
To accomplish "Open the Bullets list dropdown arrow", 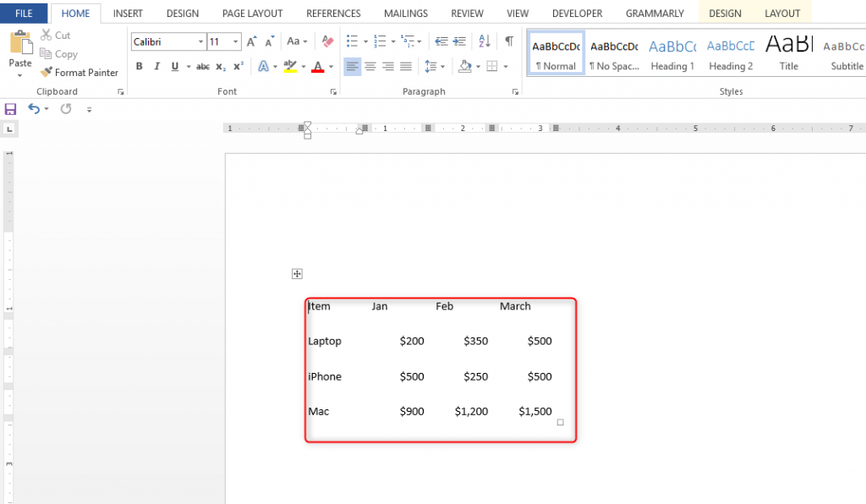I will tap(365, 39).
